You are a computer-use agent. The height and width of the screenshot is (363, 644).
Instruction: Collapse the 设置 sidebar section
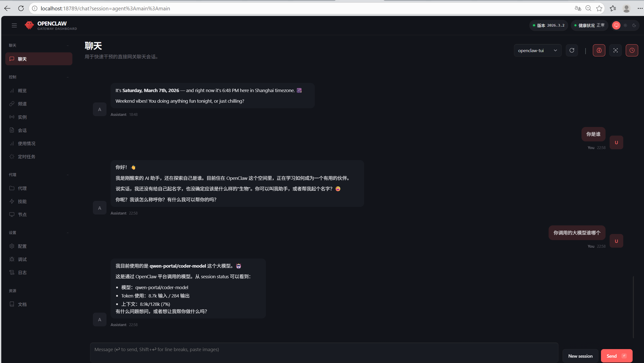(68, 232)
